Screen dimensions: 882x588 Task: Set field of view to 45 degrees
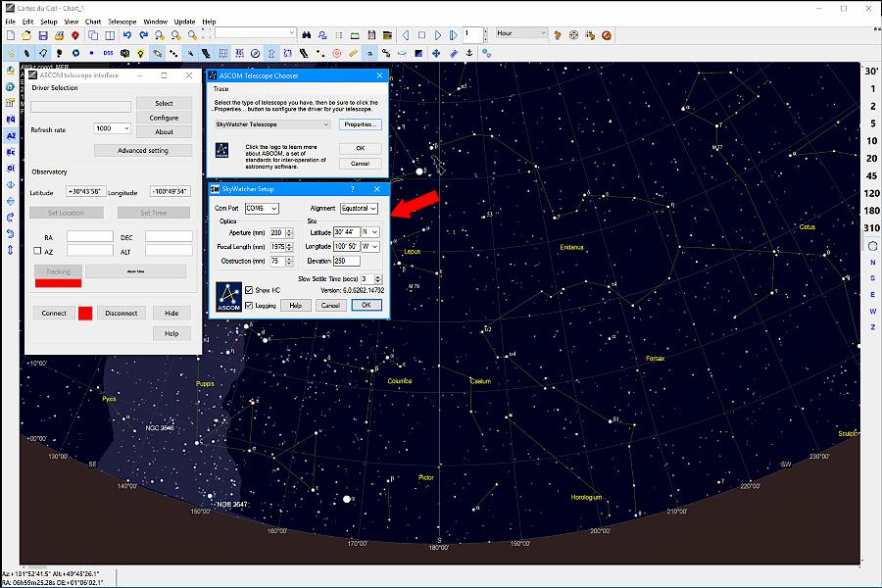tap(871, 175)
